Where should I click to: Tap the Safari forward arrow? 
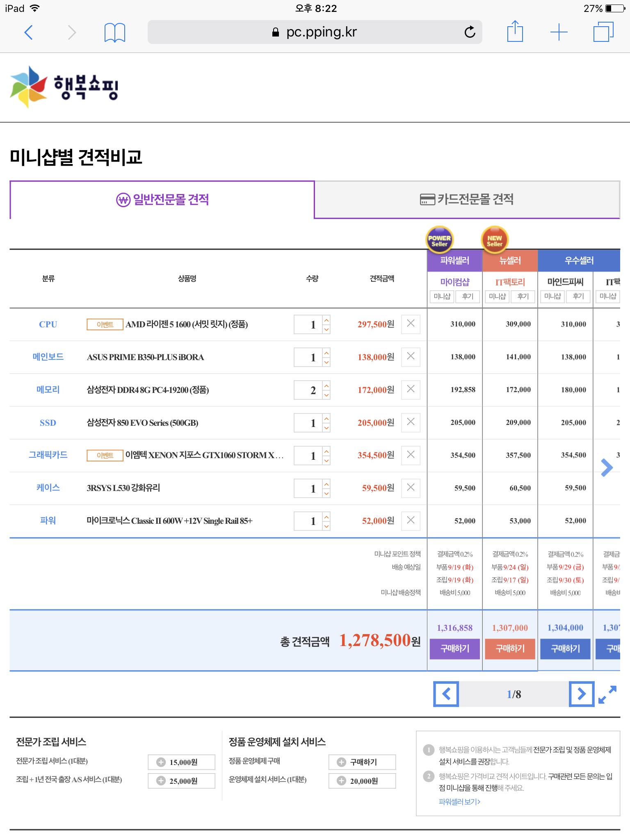[x=72, y=32]
